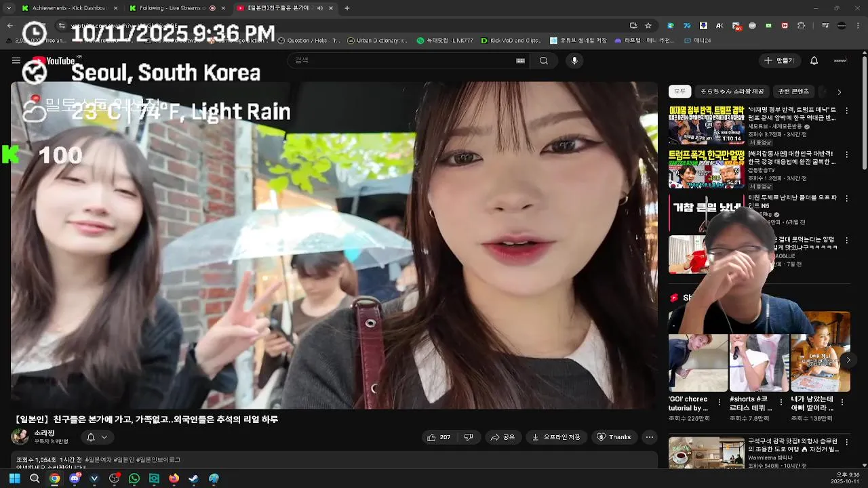Open system clock showing 2025-10-11
Screen dimensions: 868x488
coord(845,478)
